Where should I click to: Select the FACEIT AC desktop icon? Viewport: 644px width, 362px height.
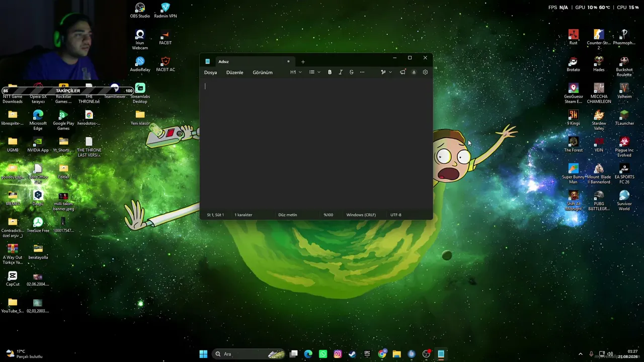point(166,64)
